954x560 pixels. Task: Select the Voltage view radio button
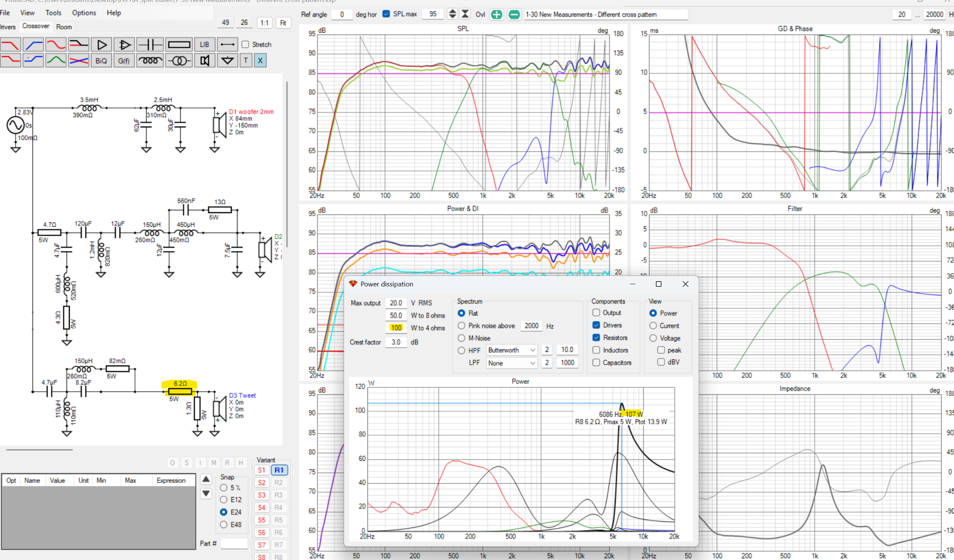(653, 338)
